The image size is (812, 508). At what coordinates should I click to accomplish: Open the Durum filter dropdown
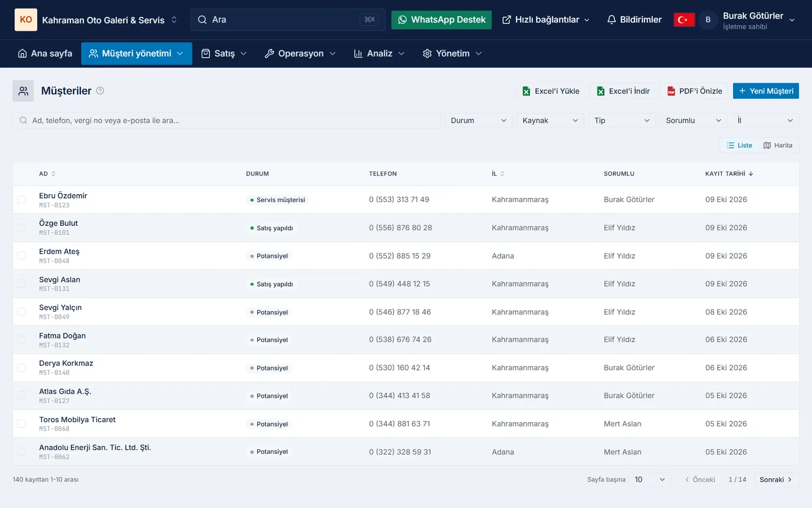tap(478, 120)
